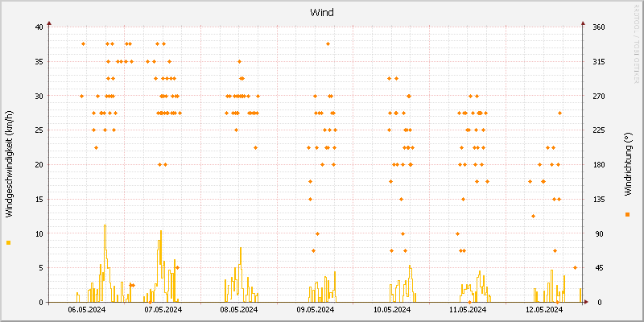Select the date label 10.05.2024
The image size is (644, 322).
(392, 310)
